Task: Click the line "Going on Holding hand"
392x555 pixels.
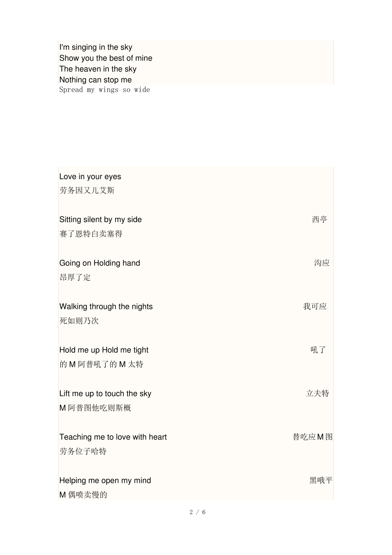Action: pos(99,263)
